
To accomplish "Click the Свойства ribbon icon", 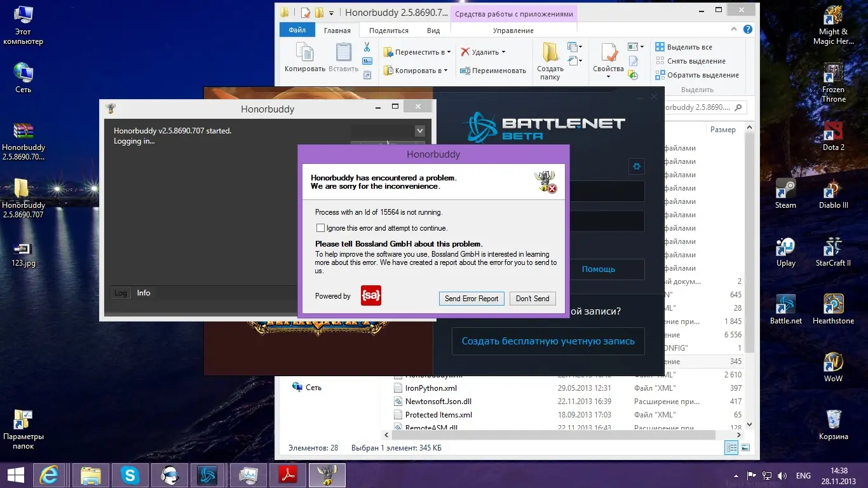I will coord(609,53).
